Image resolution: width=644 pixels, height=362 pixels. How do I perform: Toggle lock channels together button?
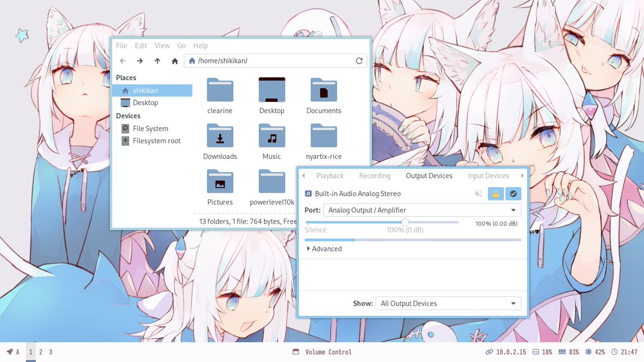click(496, 194)
